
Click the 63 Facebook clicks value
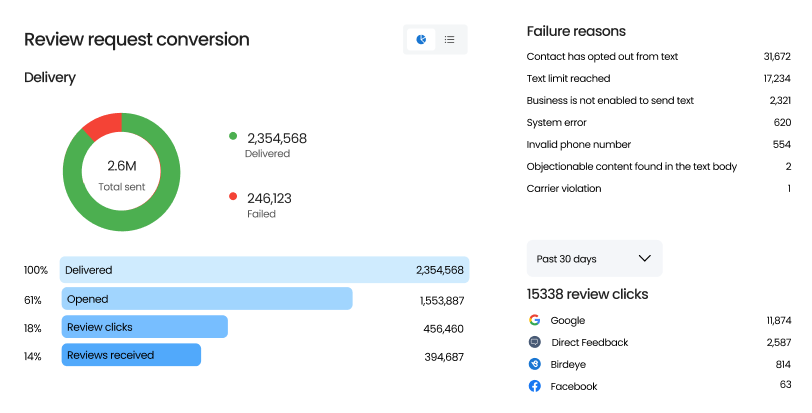786,384
